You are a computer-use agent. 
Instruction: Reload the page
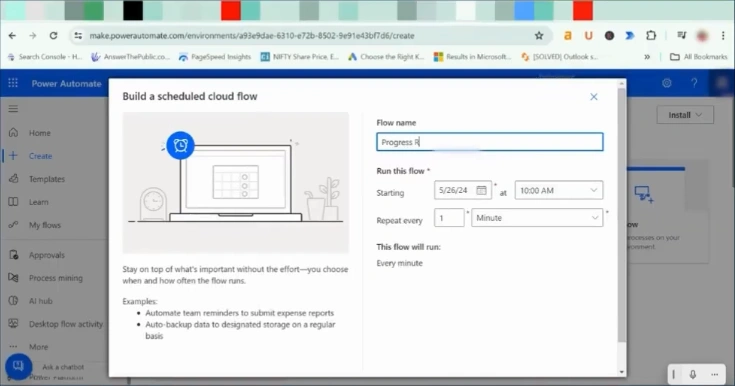53,36
